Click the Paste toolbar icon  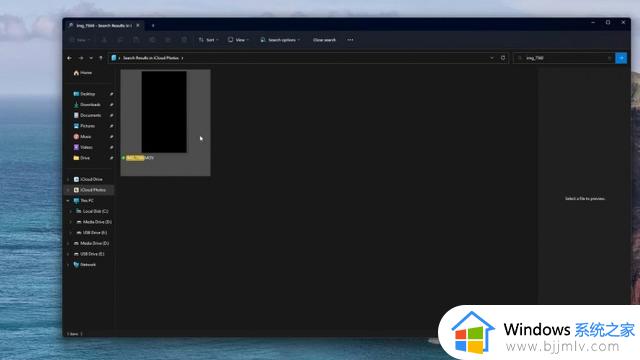point(136,40)
